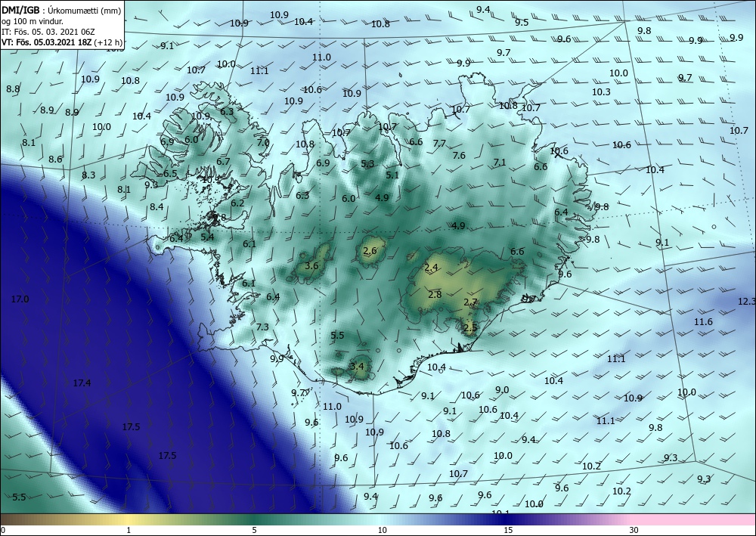The image size is (756, 536).
Task: Click the yellow colour scale segment at 1
Action: (129, 519)
